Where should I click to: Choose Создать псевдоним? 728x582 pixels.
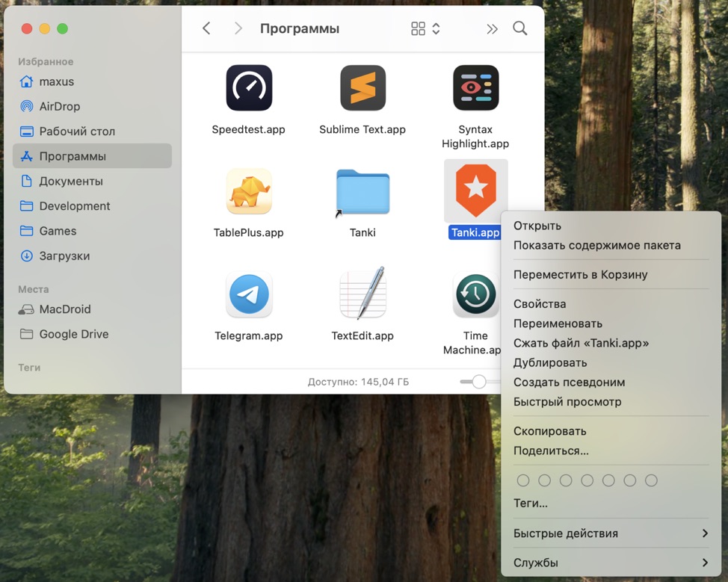[611, 382]
